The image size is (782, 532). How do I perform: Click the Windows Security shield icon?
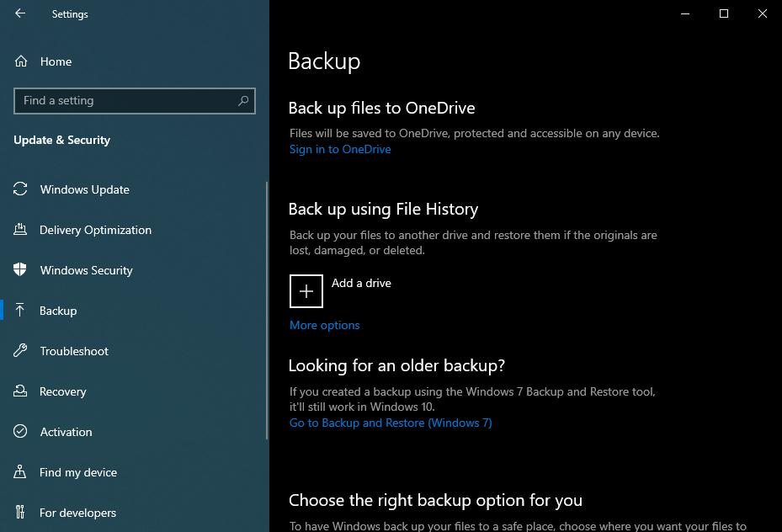[x=21, y=270]
